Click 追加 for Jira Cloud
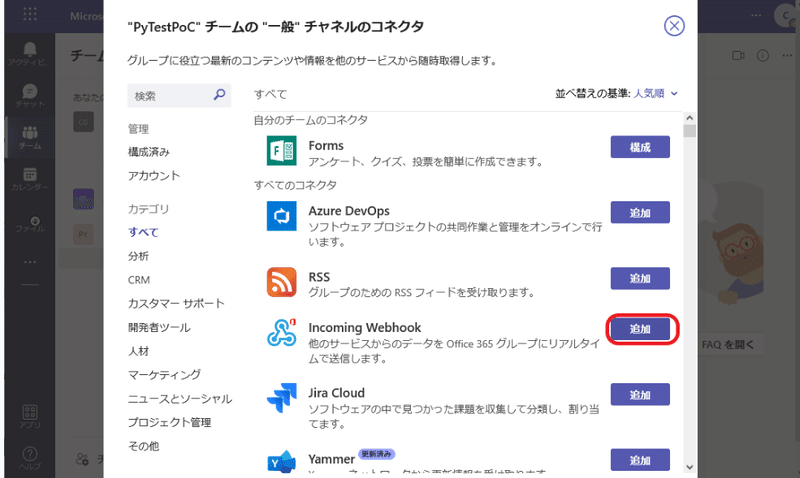 coord(640,394)
